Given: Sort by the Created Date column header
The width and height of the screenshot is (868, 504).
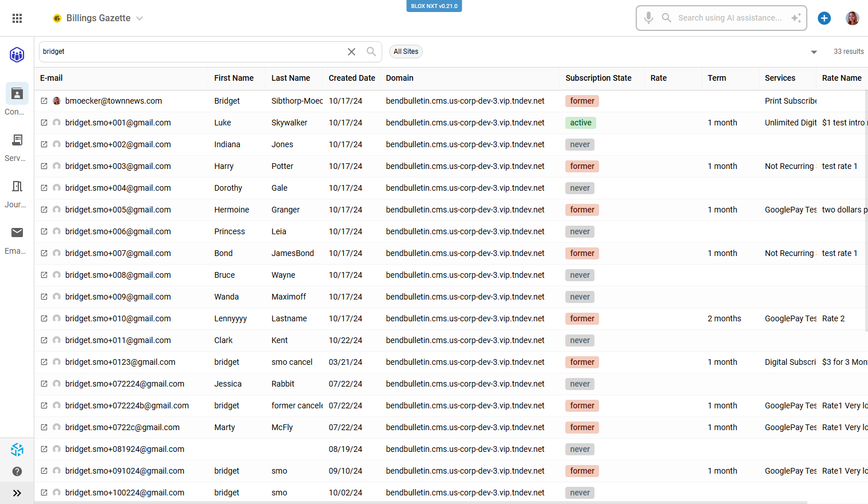Looking at the screenshot, I should (x=351, y=78).
